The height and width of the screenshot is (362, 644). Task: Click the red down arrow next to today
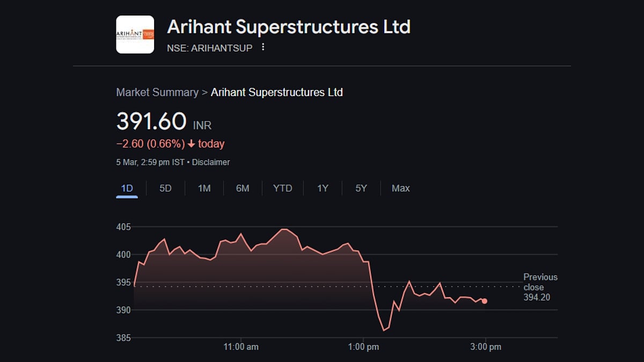191,144
